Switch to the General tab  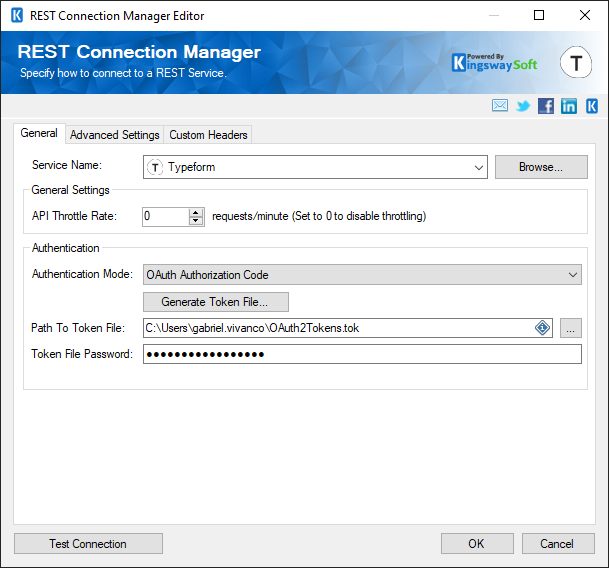39,133
